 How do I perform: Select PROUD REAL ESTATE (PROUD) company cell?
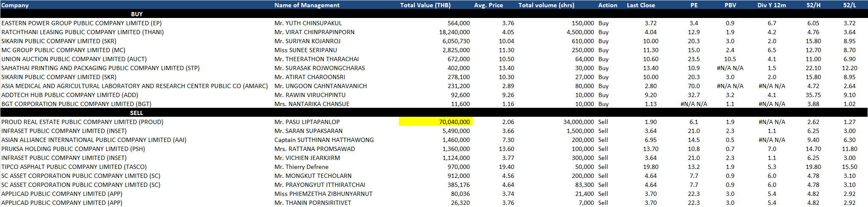[x=82, y=122]
